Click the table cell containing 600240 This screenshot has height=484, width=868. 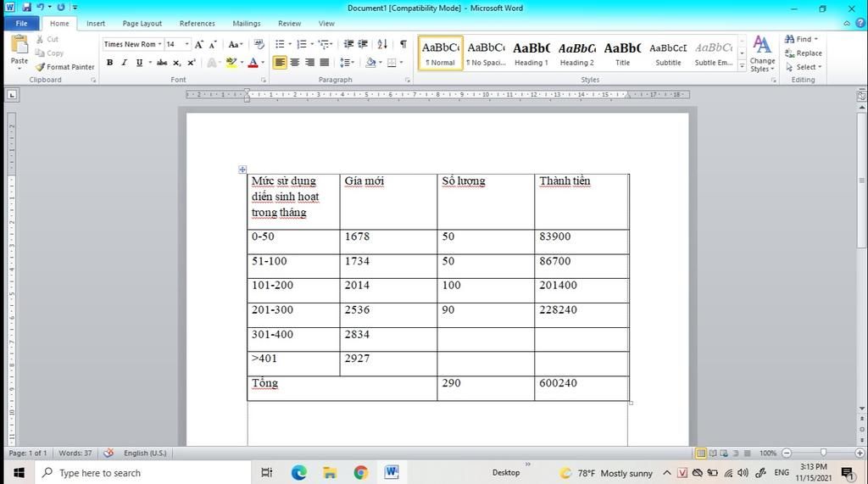click(581, 388)
